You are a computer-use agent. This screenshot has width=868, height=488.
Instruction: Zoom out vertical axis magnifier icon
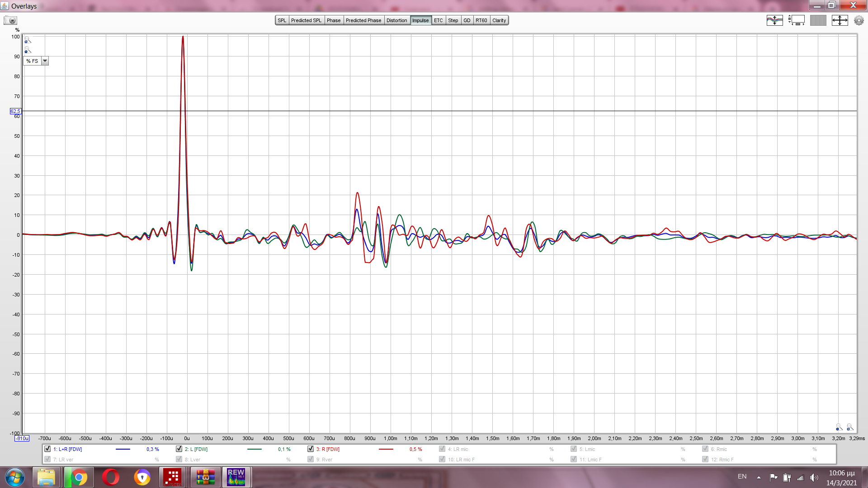pyautogui.click(x=28, y=50)
